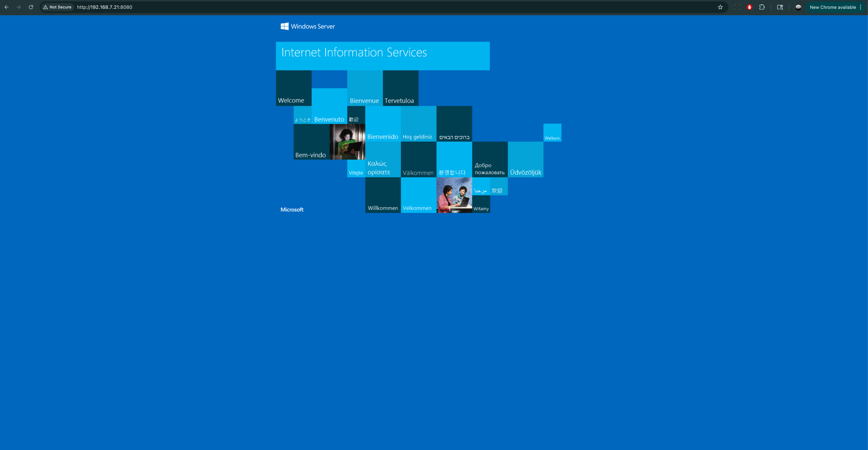Click the Bienvenue tile
The height and width of the screenshot is (450, 868).
365,88
